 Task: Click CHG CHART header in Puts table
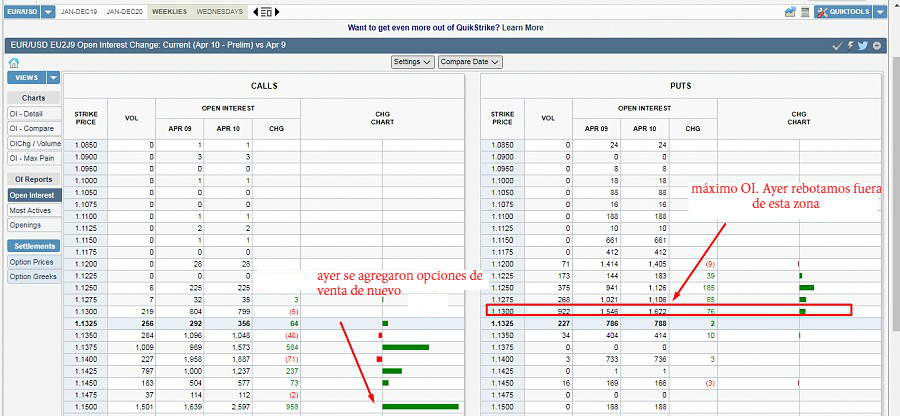coord(799,118)
